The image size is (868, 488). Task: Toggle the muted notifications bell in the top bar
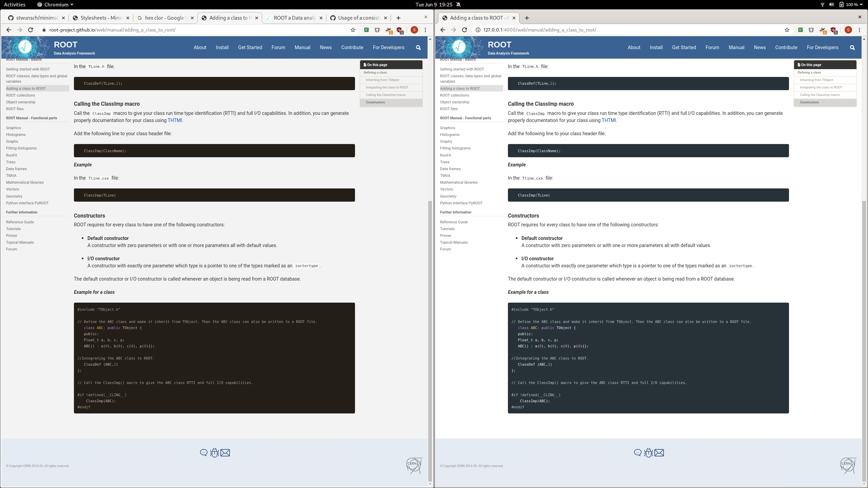pos(458,4)
